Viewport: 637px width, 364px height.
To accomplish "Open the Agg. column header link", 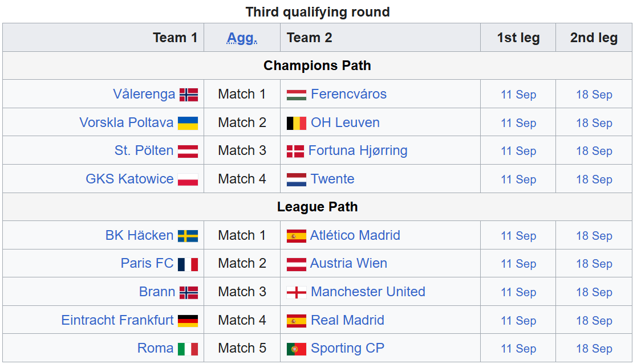I will 242,38.
